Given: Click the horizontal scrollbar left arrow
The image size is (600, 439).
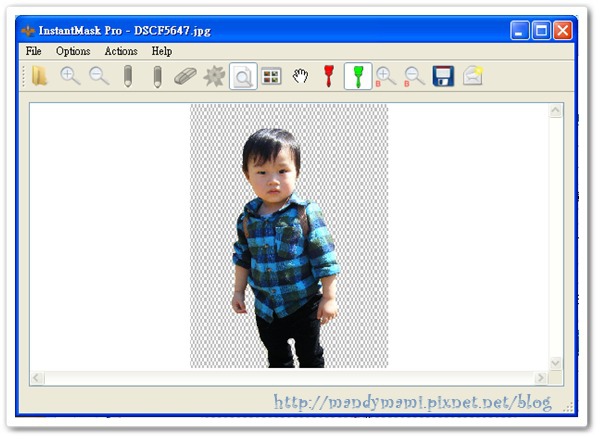Looking at the screenshot, I should 37,378.
